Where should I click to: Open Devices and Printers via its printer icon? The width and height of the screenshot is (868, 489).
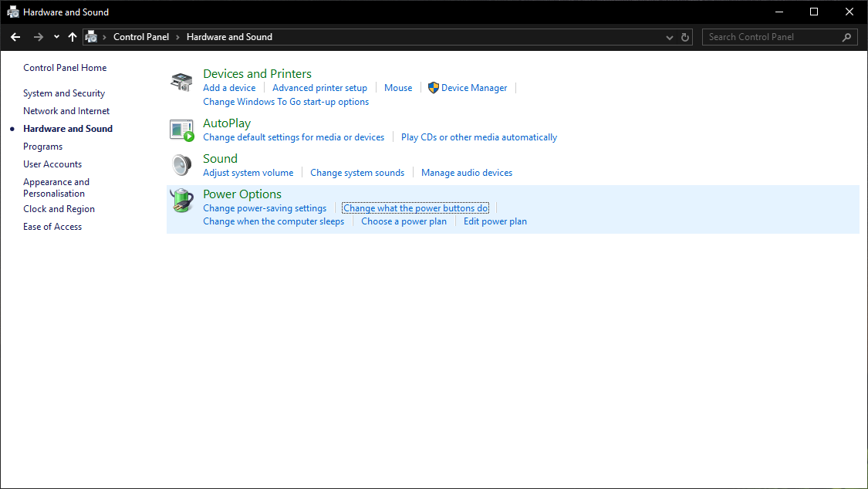coord(181,80)
